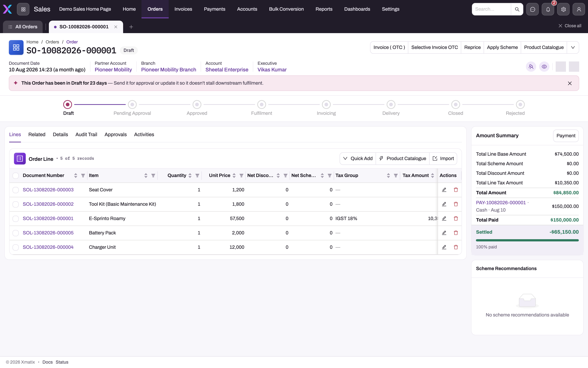Open the Approvals tab
This screenshot has height=368, width=588.
(115, 135)
